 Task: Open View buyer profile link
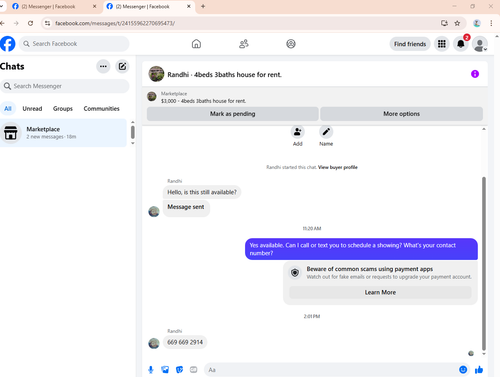(338, 167)
